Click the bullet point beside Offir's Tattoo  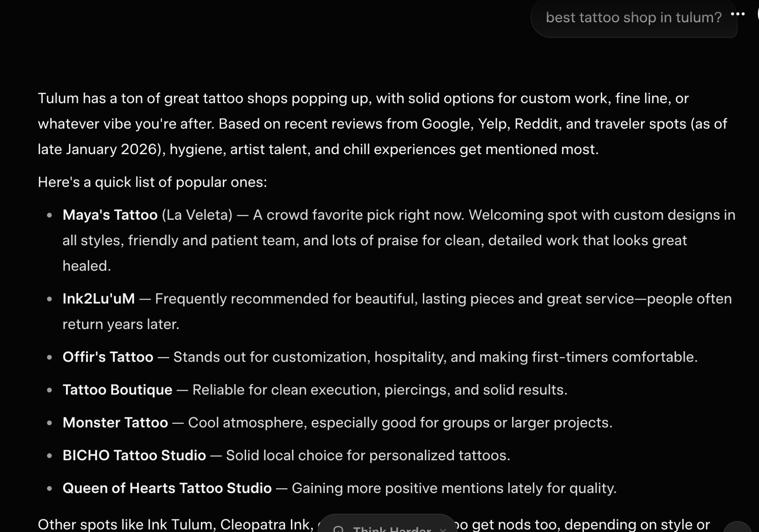[50, 358]
